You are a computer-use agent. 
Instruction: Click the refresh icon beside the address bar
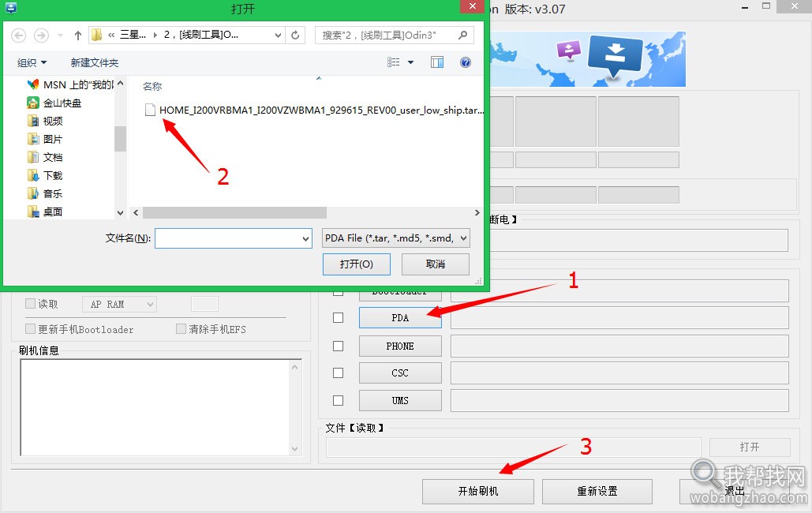(x=296, y=35)
